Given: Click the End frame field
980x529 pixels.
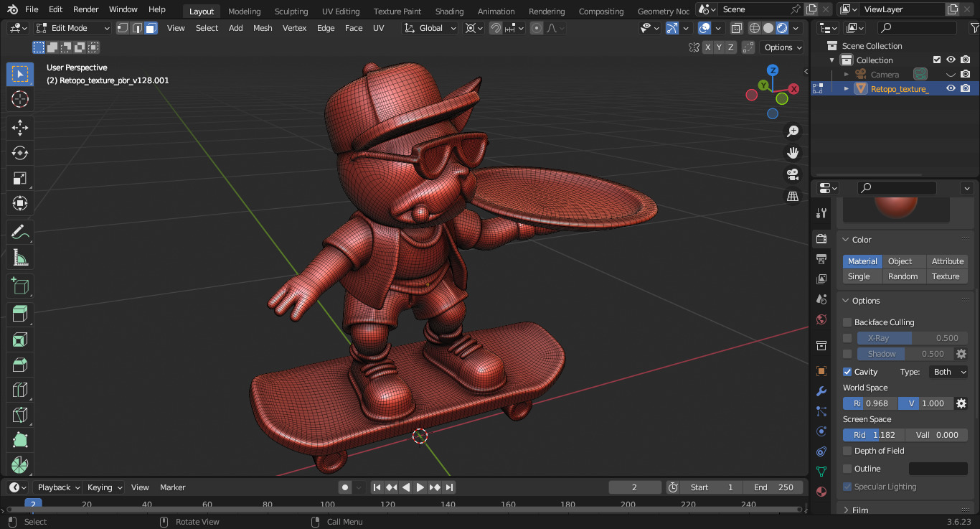Looking at the screenshot, I should point(773,487).
